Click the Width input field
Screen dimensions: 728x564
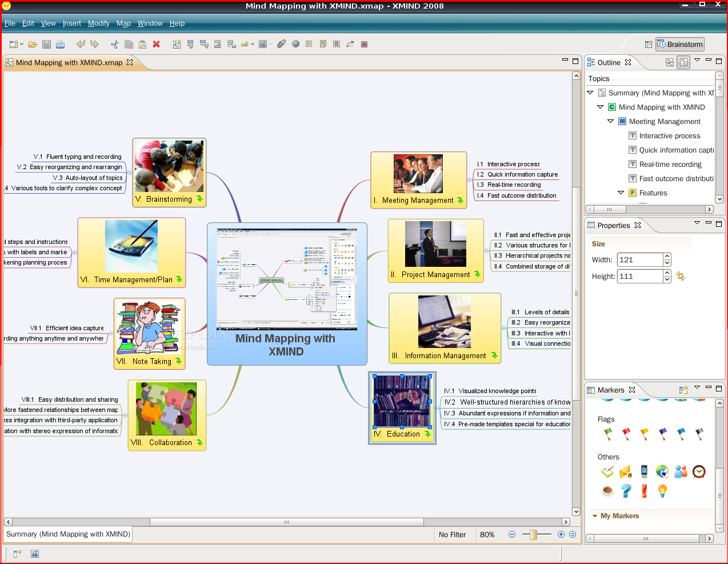click(640, 259)
